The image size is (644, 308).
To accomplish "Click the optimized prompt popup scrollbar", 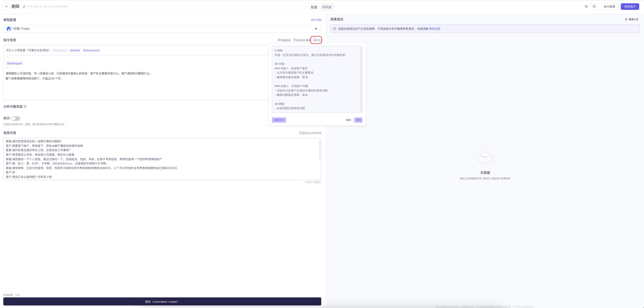I will click(x=361, y=79).
